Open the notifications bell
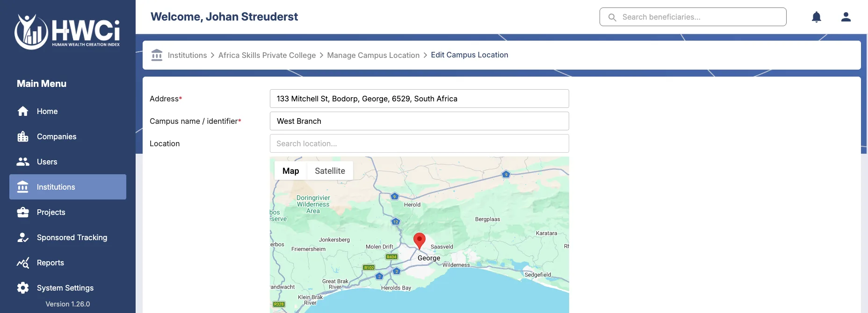Image resolution: width=868 pixels, height=313 pixels. (817, 17)
